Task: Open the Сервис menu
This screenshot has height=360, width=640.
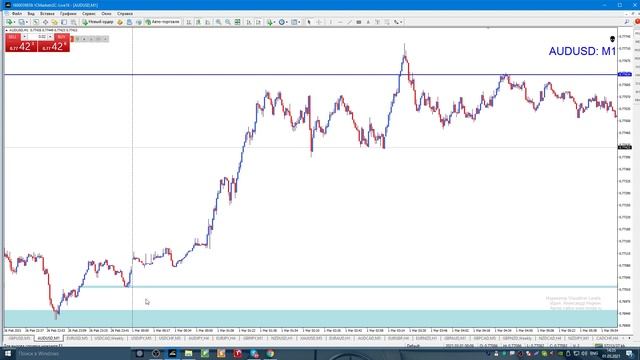Action: point(89,13)
